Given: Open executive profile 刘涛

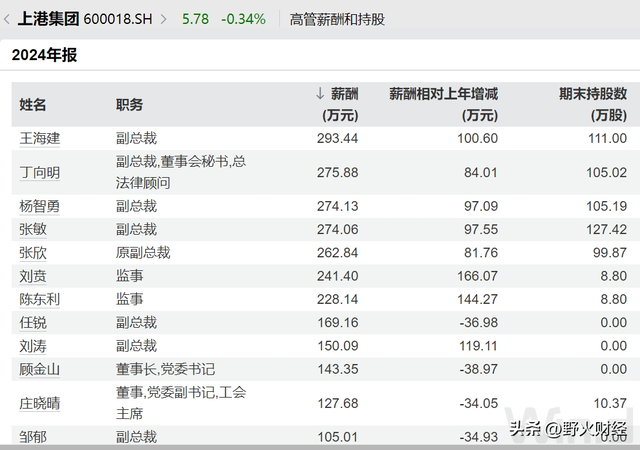Looking at the screenshot, I should 33,346.
